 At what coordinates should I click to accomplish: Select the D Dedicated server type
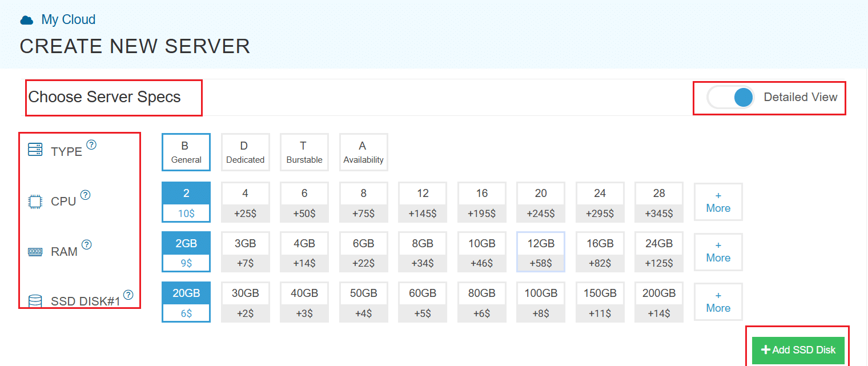(245, 152)
